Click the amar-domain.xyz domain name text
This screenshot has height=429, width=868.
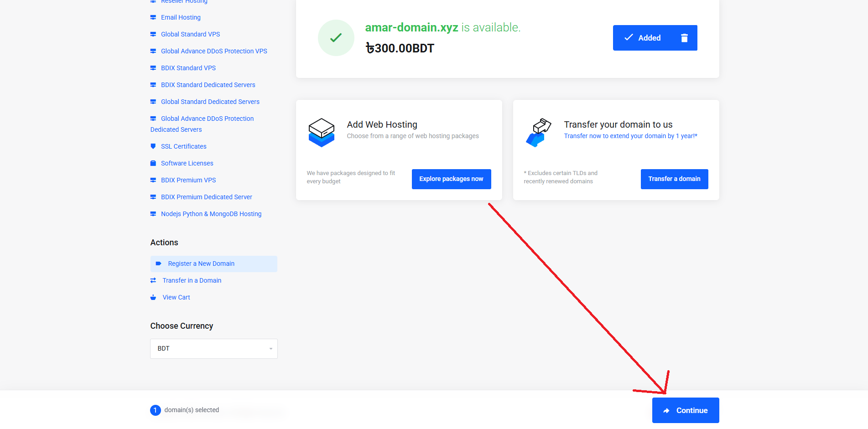pyautogui.click(x=412, y=27)
